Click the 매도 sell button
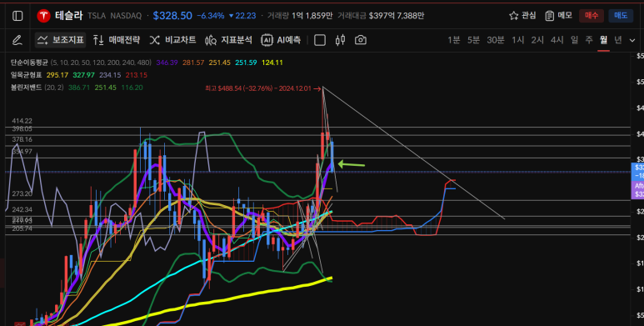The height and width of the screenshot is (326, 644). (x=621, y=16)
